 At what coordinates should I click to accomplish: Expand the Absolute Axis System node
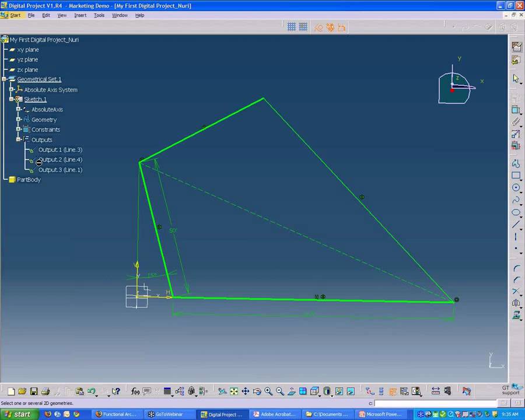point(11,89)
